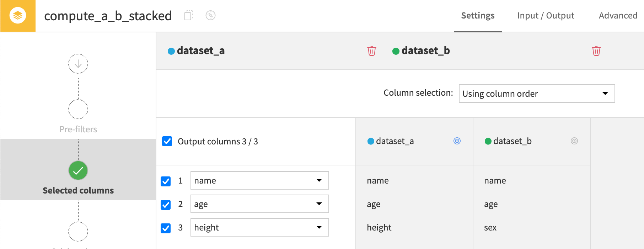The width and height of the screenshot is (644, 249).
Task: Click the row number 2 label
Action: (x=181, y=204)
